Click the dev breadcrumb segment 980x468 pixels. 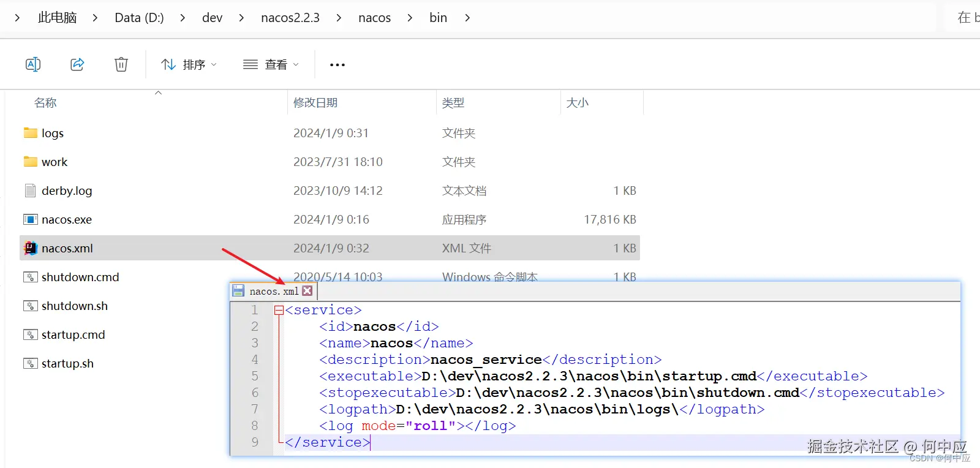(212, 18)
